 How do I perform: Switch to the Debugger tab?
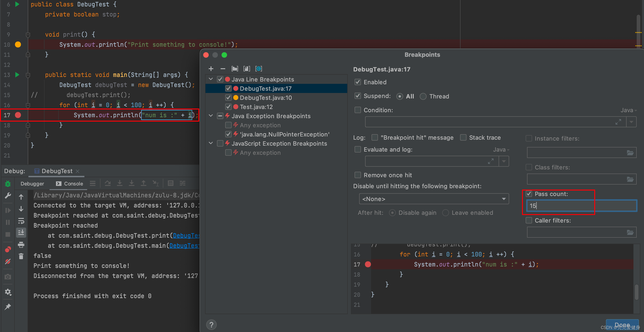pos(32,183)
